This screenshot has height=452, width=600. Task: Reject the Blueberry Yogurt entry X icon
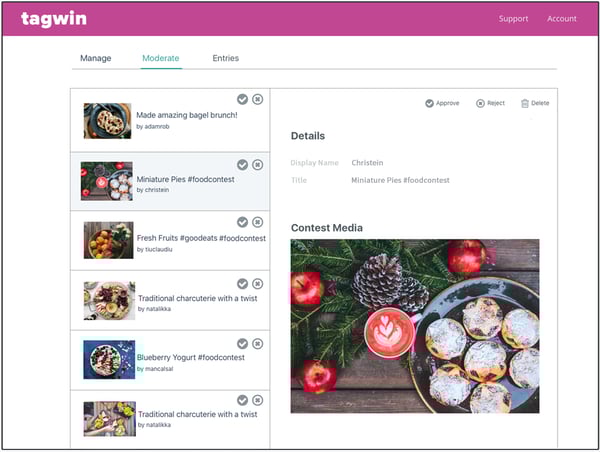pos(258,344)
